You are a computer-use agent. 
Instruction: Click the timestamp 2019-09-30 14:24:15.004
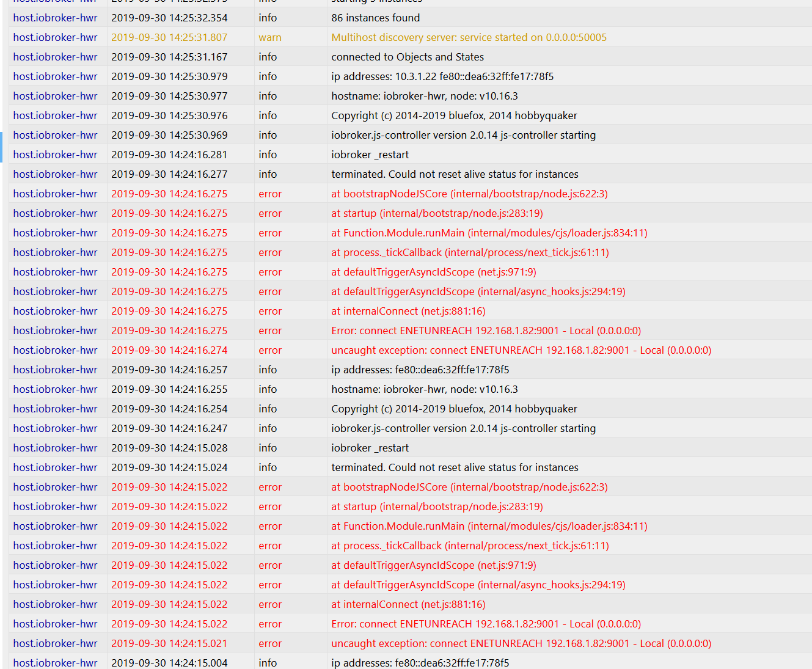pos(169,663)
